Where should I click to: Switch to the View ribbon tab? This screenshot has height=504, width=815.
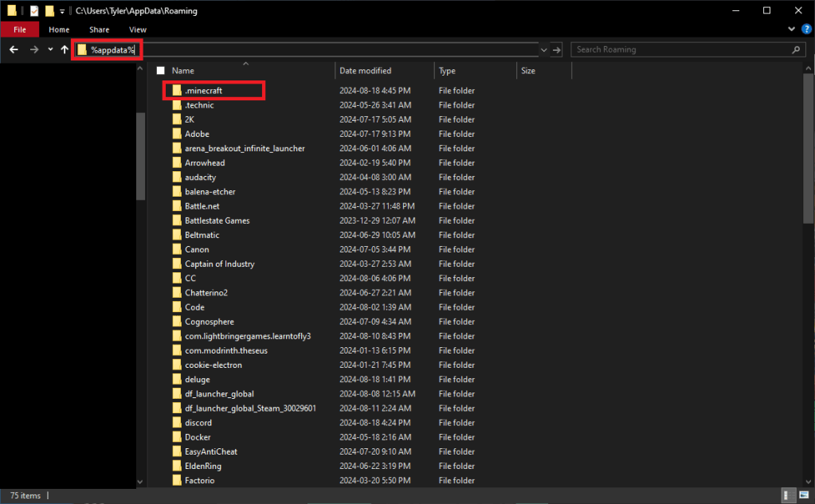(x=138, y=29)
